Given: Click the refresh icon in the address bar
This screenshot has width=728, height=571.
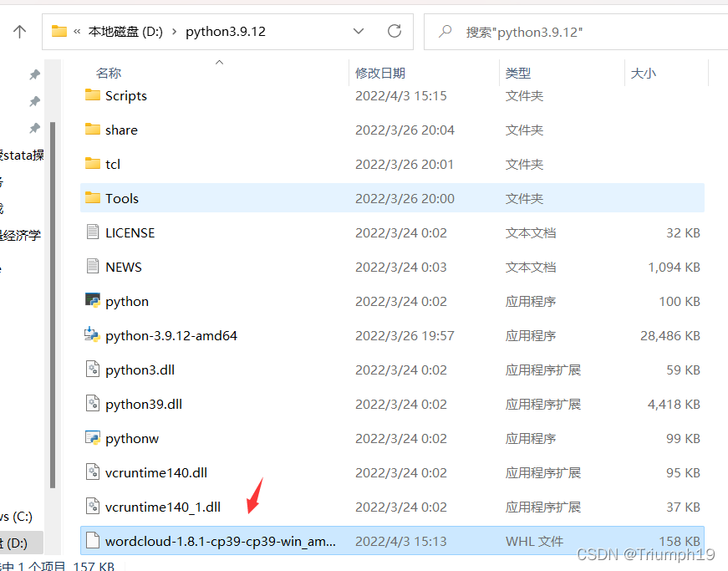Looking at the screenshot, I should 394,31.
